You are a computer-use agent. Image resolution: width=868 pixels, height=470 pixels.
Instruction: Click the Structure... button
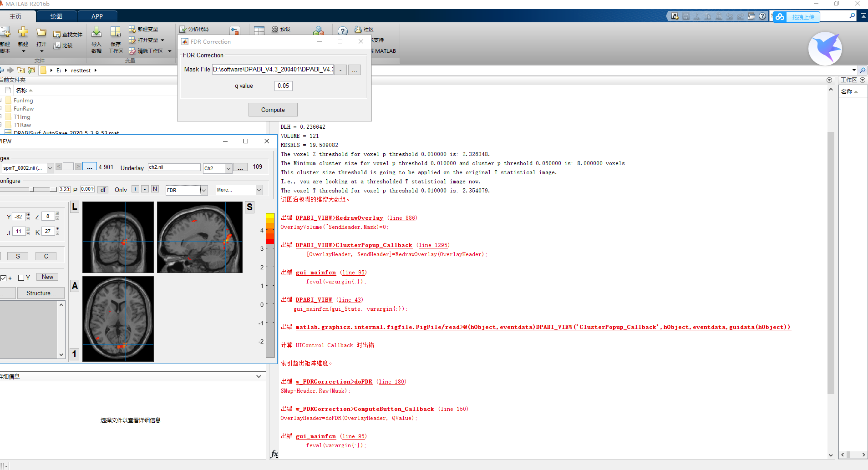click(x=41, y=293)
